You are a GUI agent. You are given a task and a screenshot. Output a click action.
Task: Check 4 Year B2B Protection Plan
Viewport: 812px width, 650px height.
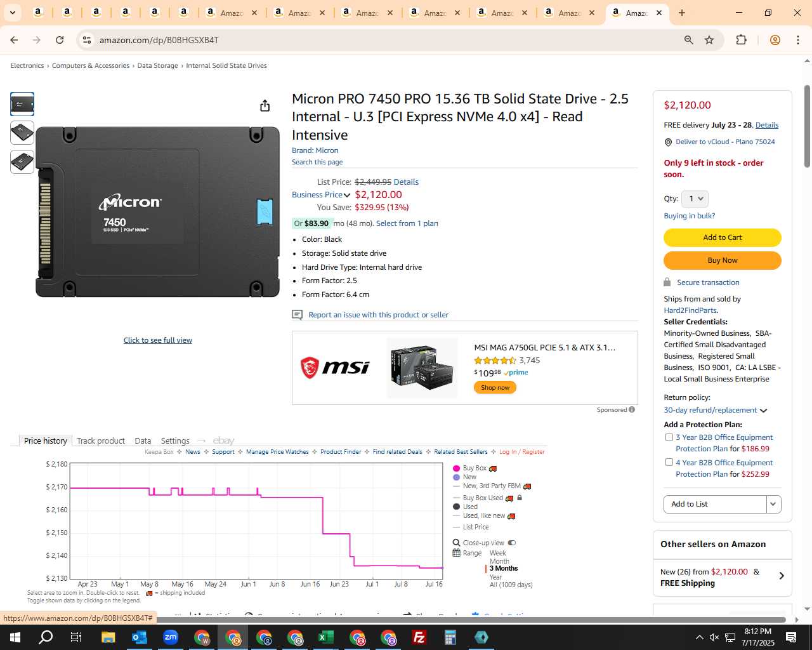click(x=669, y=462)
